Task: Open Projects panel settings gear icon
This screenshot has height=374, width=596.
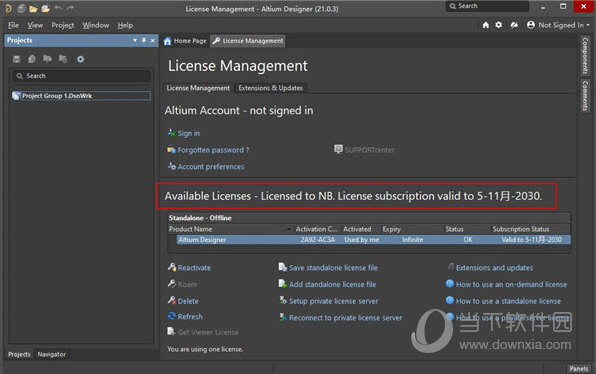Action: click(x=81, y=59)
